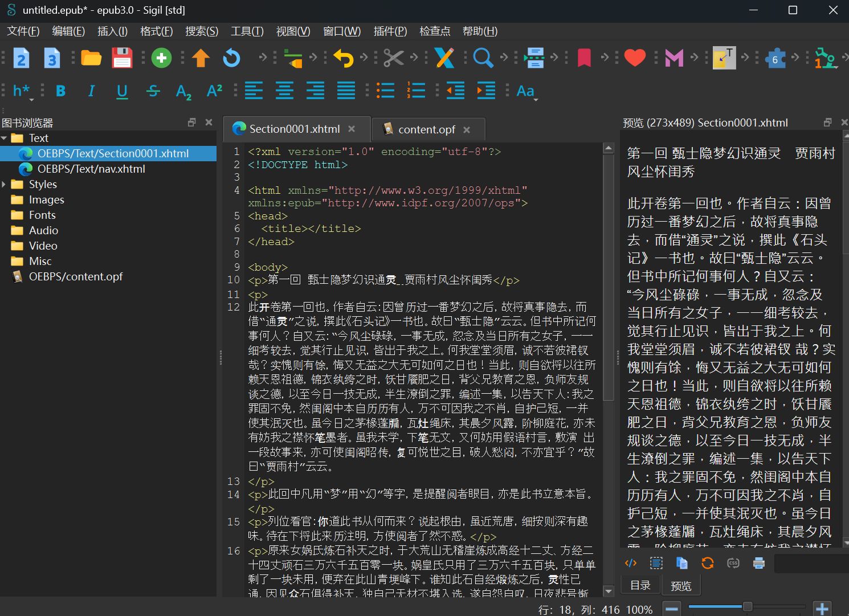This screenshot has width=849, height=616.
Task: Click the green automate robot arm icon
Action: coord(825,58)
